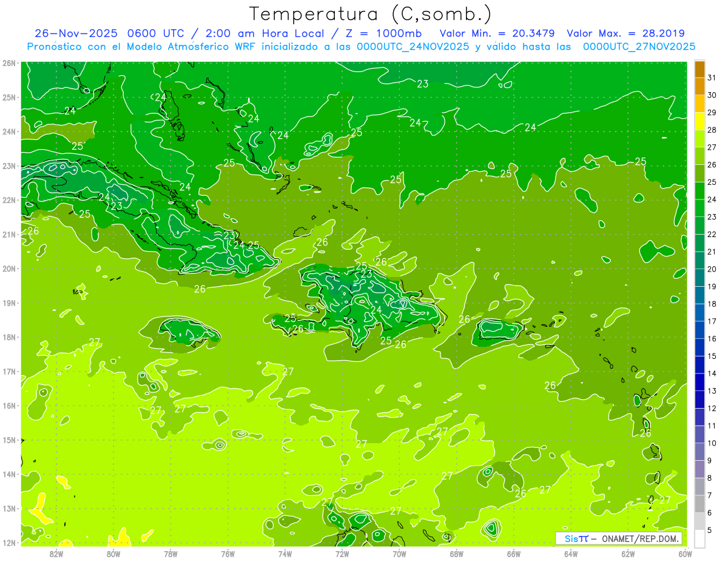
Task: Select "Valor Max. = 28.2019" text
Action: coord(625,33)
